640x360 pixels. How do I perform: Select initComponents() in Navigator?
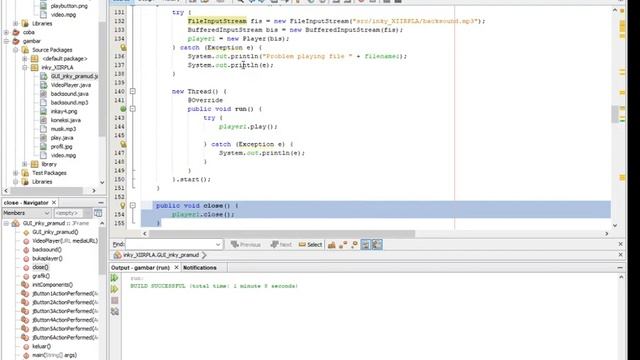tap(52, 285)
